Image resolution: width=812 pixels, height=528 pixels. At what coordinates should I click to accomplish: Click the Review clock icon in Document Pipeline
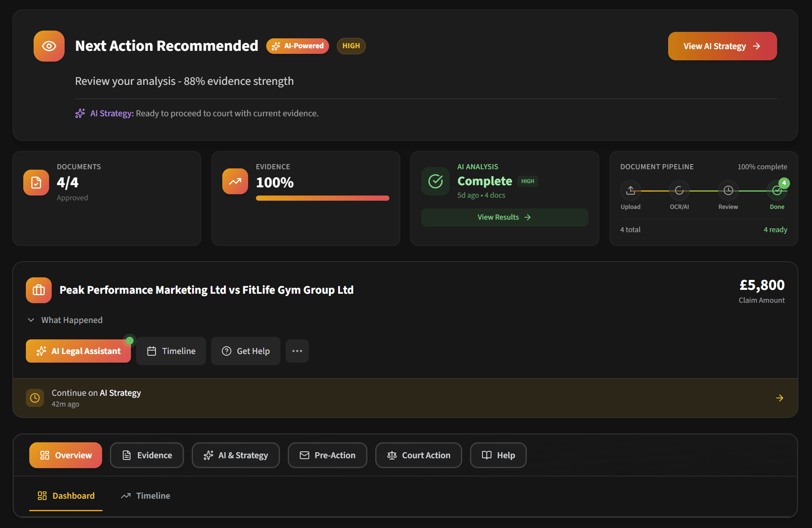point(728,190)
